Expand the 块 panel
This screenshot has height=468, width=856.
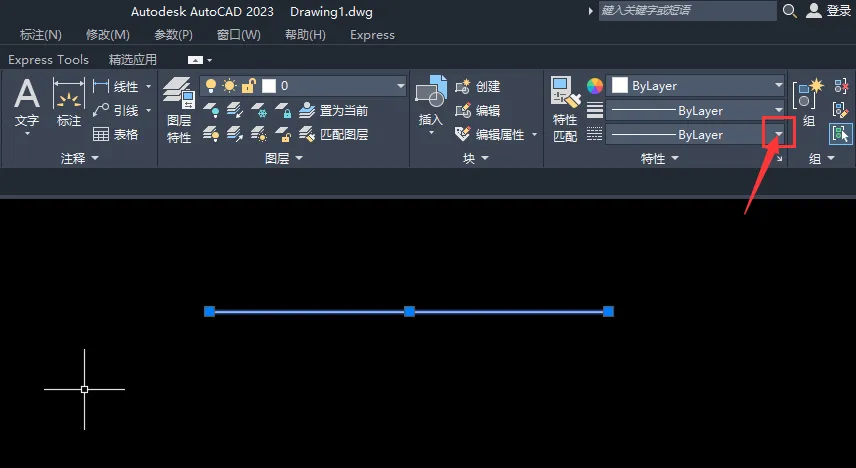475,158
